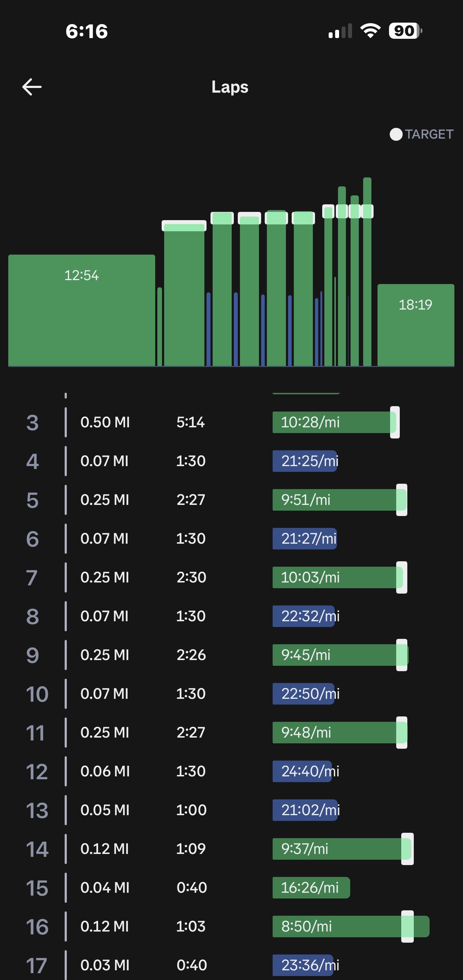Tap the clock showing 6:16
Image resolution: width=463 pixels, height=980 pixels.
coord(87,31)
